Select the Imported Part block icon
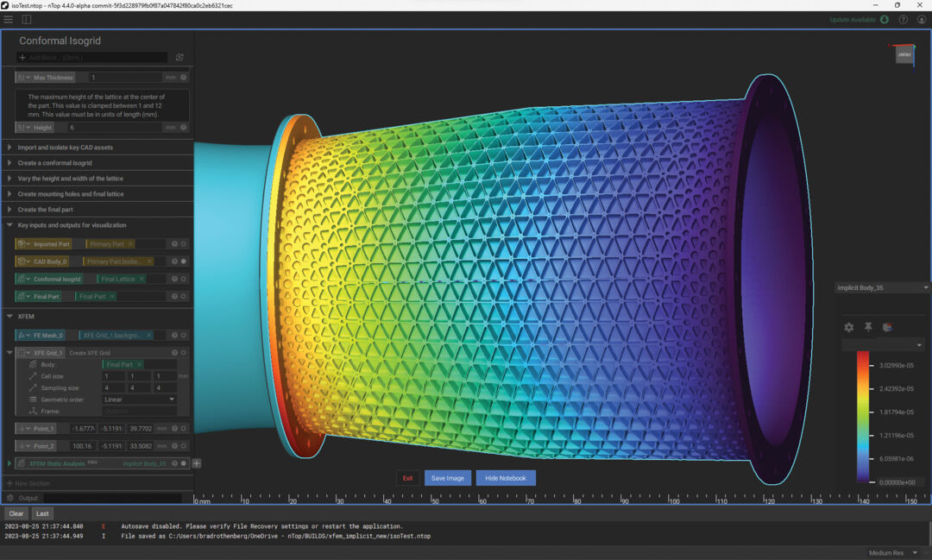The width and height of the screenshot is (932, 560). (x=22, y=244)
